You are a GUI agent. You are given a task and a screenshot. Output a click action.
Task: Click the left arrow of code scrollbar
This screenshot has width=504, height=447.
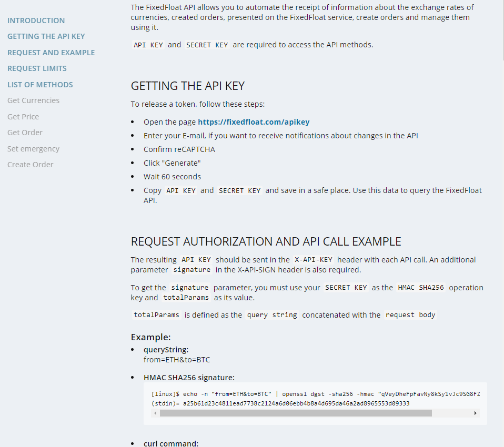click(156, 413)
